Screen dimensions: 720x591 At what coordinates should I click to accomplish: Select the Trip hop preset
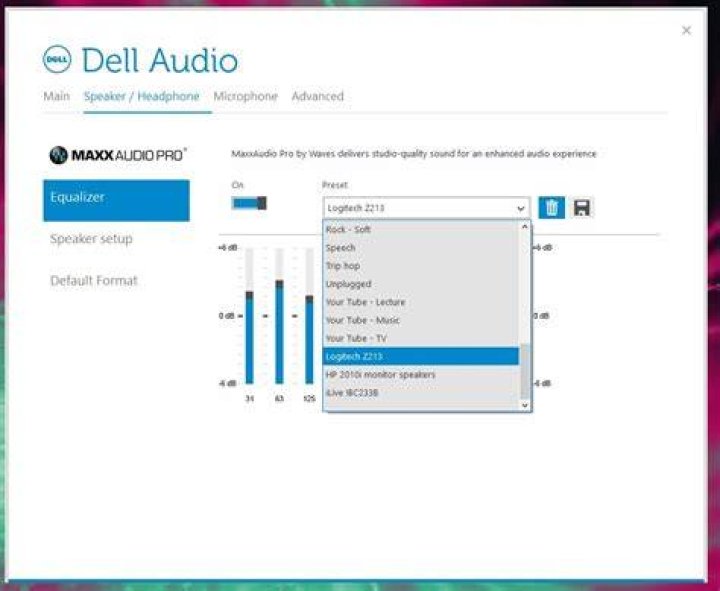coord(422,265)
